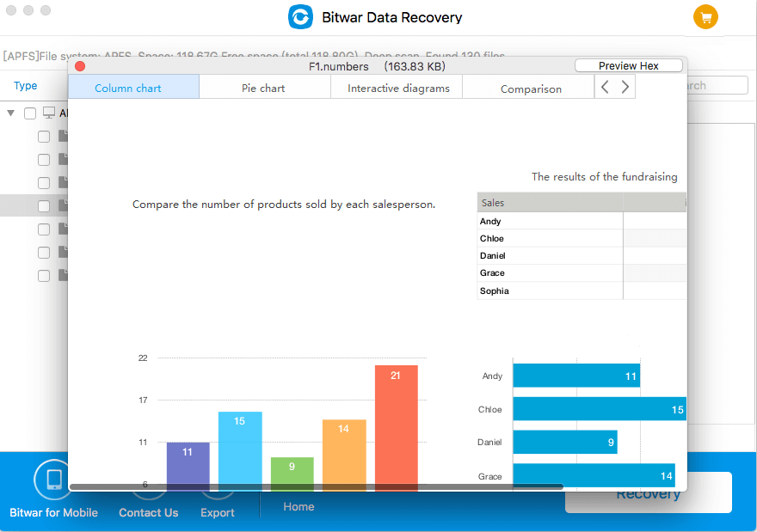The image size is (757, 532).
Task: Open the orange shopping cart icon
Action: (705, 17)
